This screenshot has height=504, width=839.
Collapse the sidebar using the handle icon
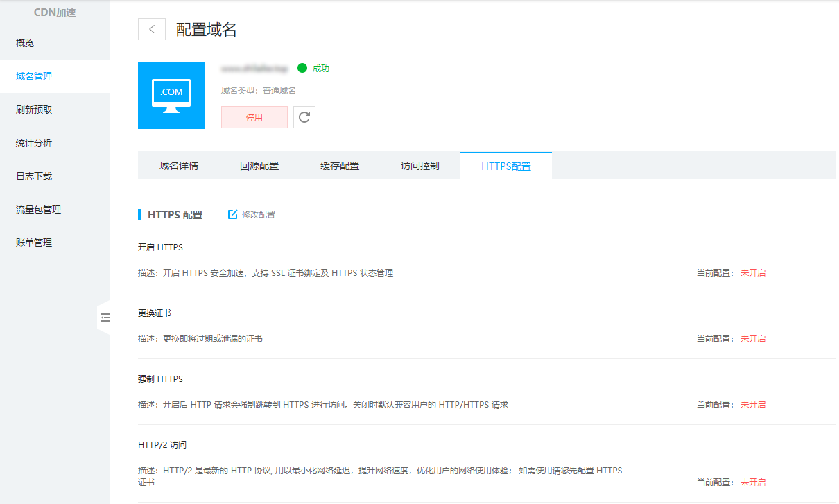105,318
